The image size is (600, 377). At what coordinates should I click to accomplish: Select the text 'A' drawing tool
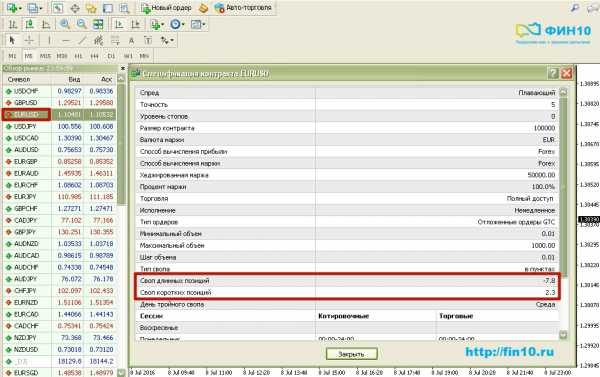coord(131,40)
